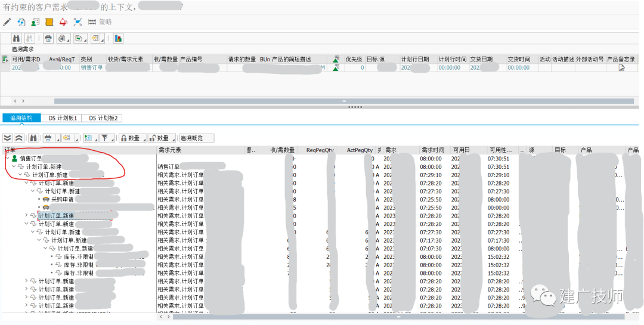Image resolution: width=644 pixels, height=325 pixels.
Task: Collapse the 销售订单 root tree node
Action: point(8,158)
